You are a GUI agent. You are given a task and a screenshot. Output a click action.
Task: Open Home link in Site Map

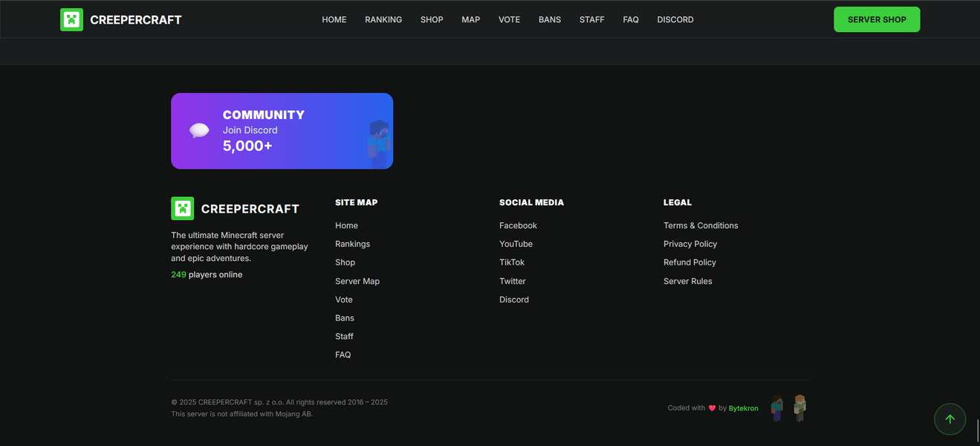pyautogui.click(x=346, y=225)
